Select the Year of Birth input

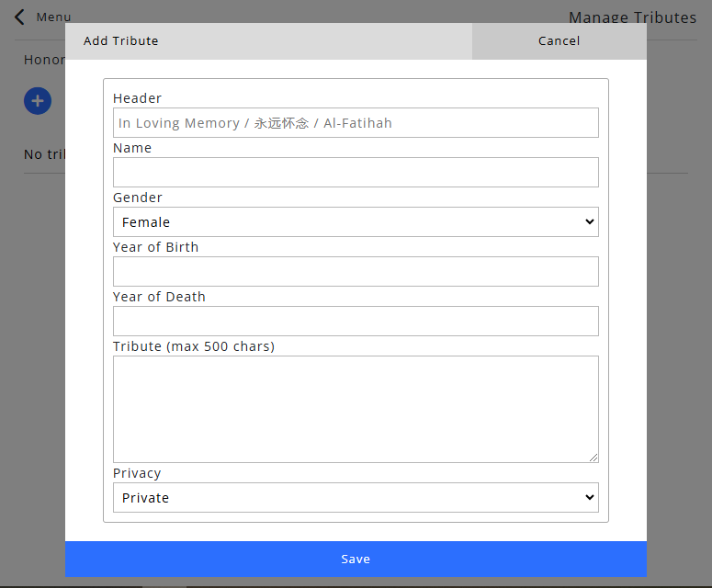click(356, 272)
